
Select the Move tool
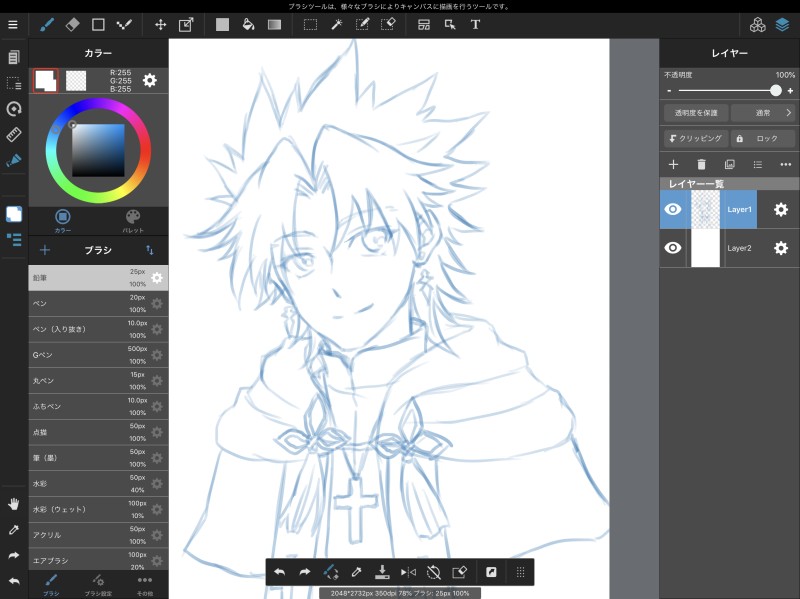[x=160, y=24]
